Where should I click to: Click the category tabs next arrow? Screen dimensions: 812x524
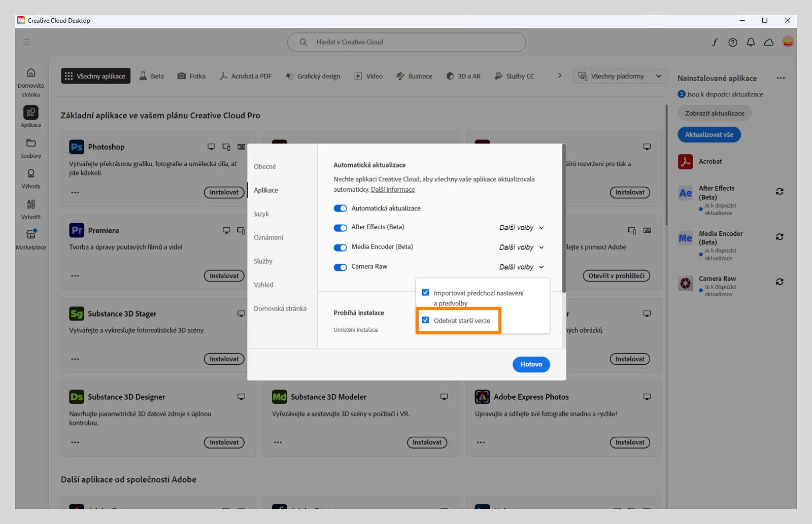click(559, 76)
